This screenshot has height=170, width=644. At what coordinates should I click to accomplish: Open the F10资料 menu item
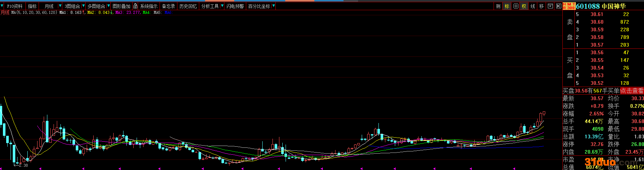click(x=15, y=6)
